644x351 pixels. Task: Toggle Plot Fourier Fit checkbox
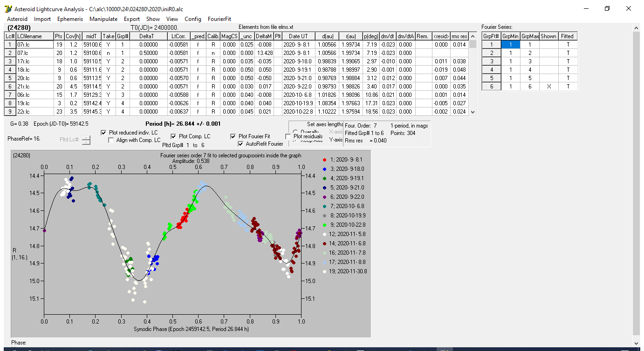coord(233,136)
